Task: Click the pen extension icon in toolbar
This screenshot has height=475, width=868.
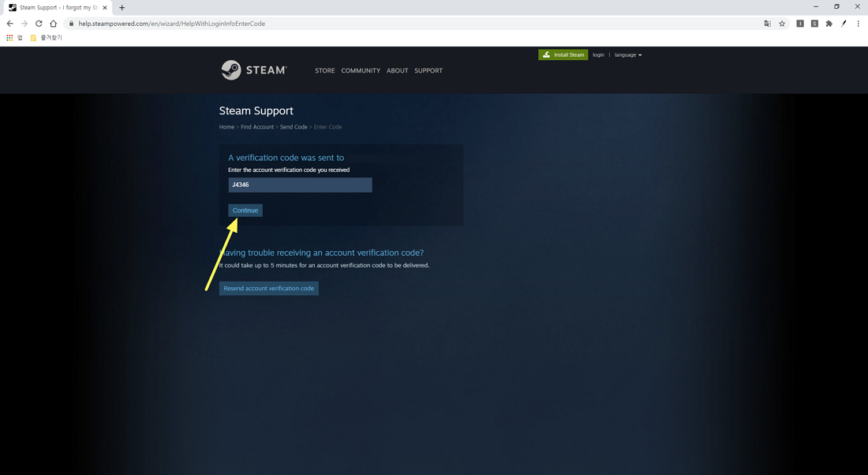Action: [844, 24]
